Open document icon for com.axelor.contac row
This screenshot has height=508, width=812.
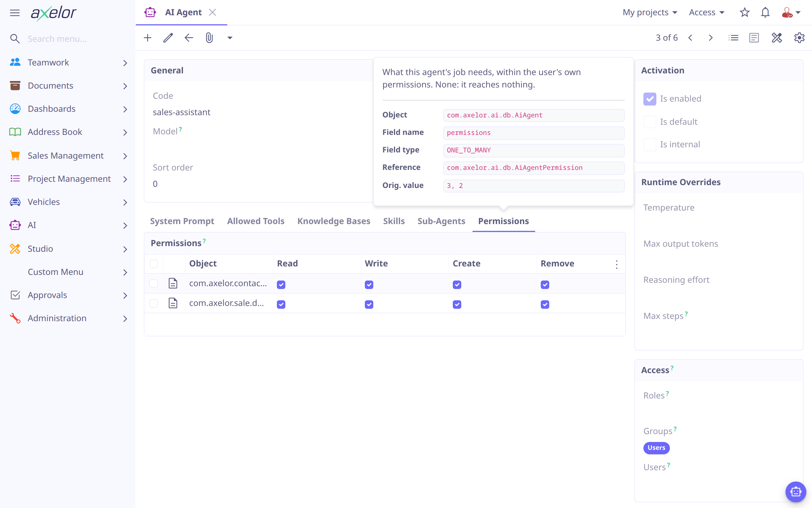point(173,283)
